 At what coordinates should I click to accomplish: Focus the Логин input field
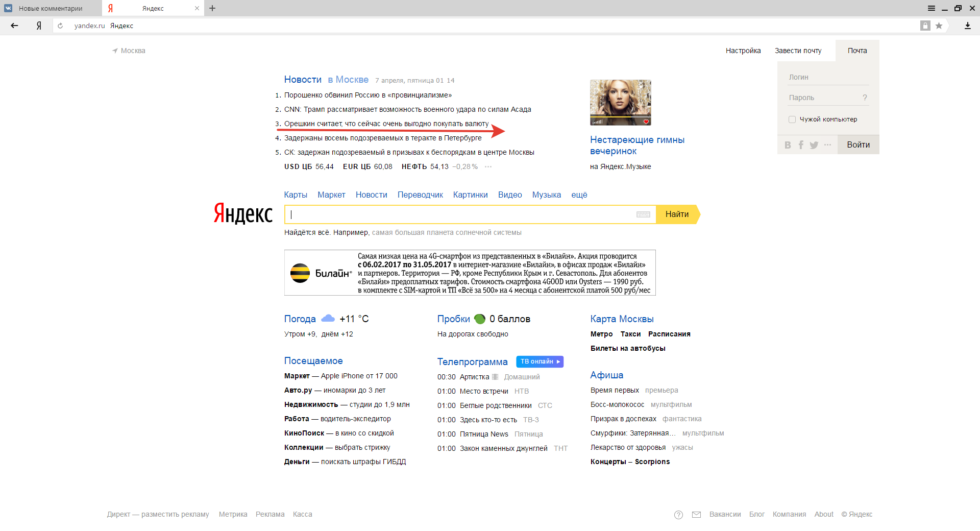(x=828, y=77)
